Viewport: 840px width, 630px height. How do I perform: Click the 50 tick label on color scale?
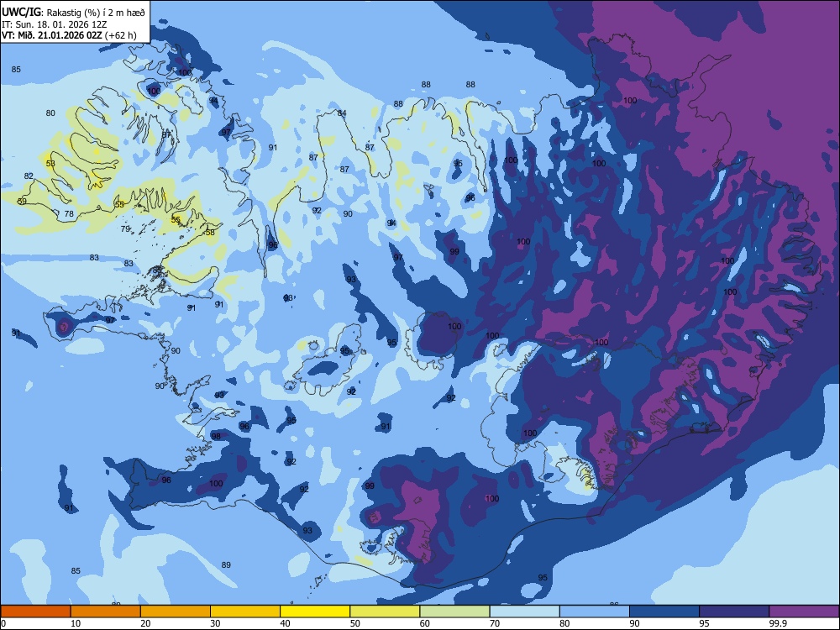point(355,623)
